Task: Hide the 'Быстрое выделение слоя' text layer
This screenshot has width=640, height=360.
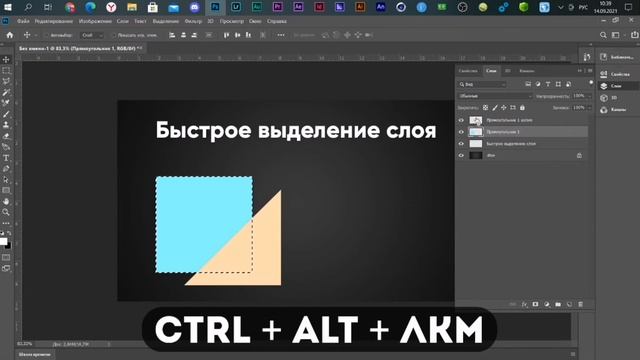Action: (461, 144)
